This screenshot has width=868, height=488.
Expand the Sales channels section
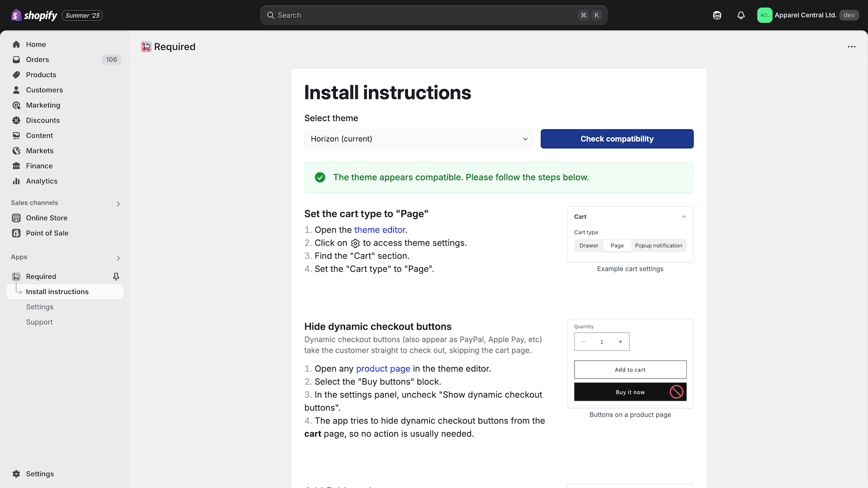point(118,203)
